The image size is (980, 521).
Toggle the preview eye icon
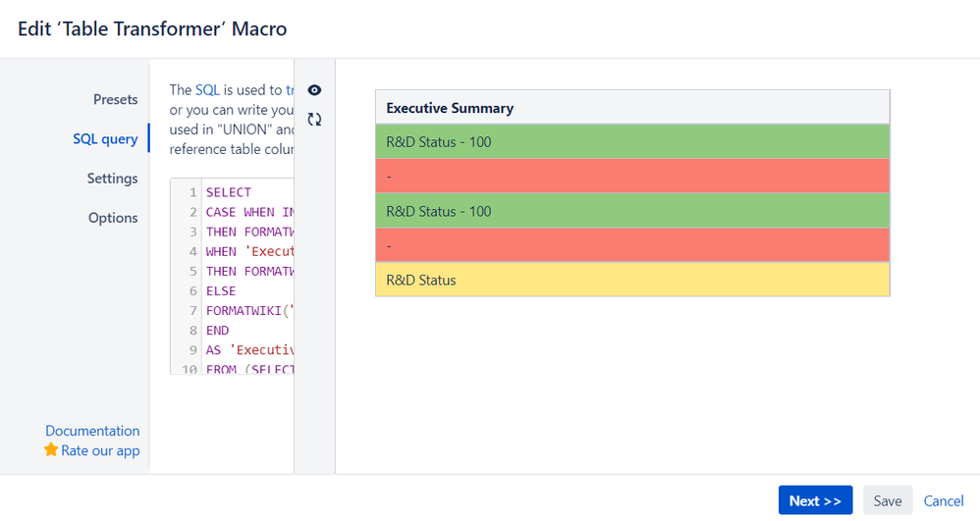click(x=314, y=90)
